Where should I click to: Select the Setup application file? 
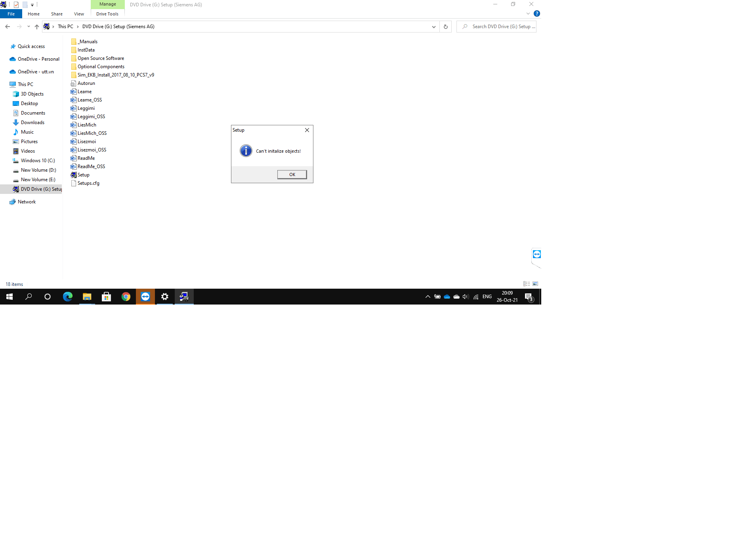(83, 175)
